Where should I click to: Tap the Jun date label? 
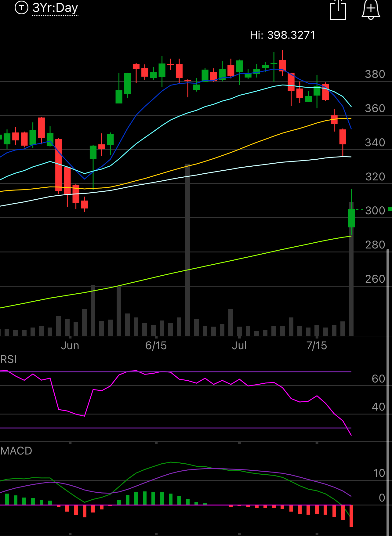(70, 346)
